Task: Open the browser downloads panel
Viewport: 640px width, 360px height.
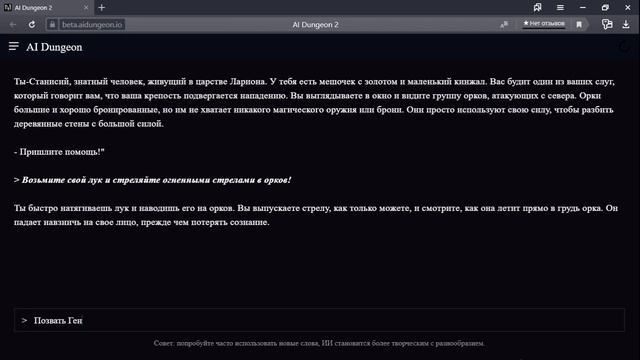Action: [626, 24]
